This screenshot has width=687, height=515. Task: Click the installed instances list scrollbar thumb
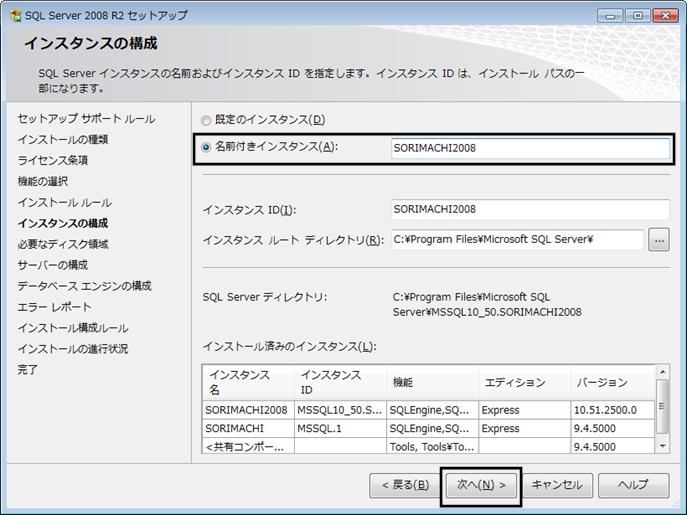click(x=662, y=406)
